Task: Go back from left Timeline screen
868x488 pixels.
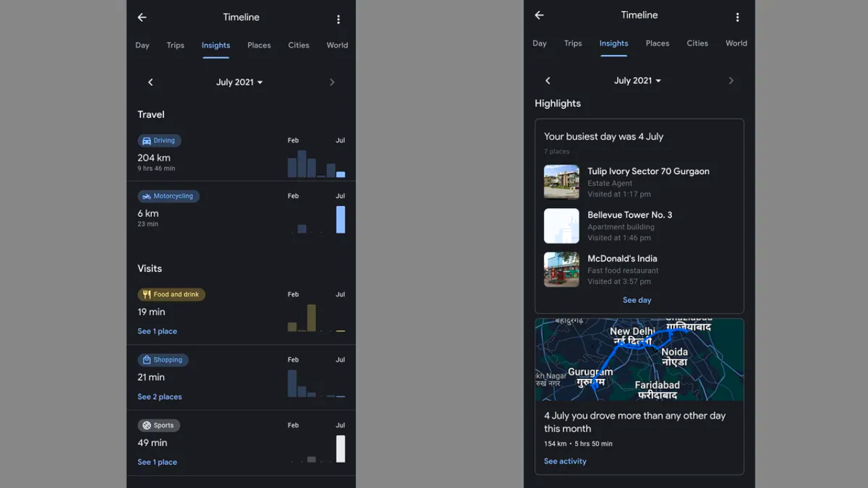Action: (x=142, y=18)
